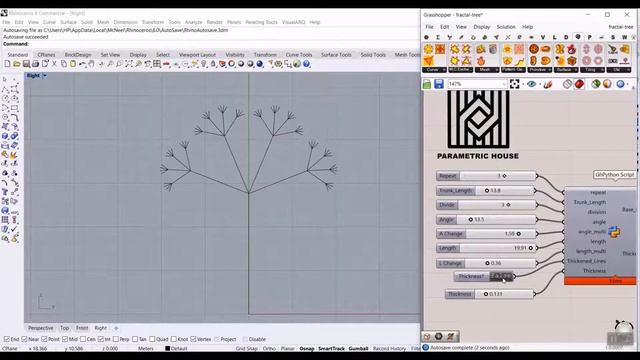Toggle Grid Snap in the status bar
The height and width of the screenshot is (360, 640).
(247, 349)
